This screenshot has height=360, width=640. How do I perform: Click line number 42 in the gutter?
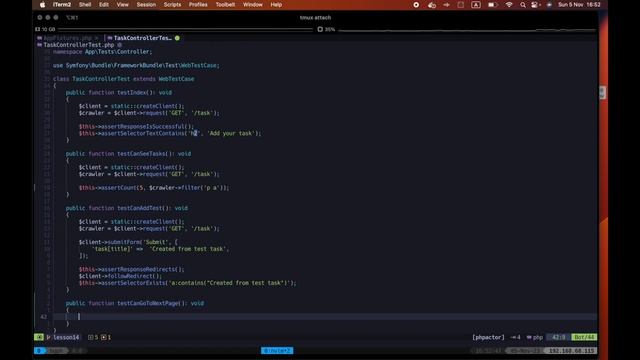[x=44, y=317]
